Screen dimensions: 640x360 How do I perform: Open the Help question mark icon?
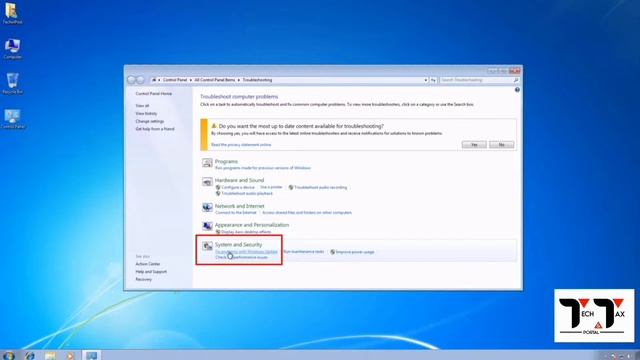[x=517, y=90]
